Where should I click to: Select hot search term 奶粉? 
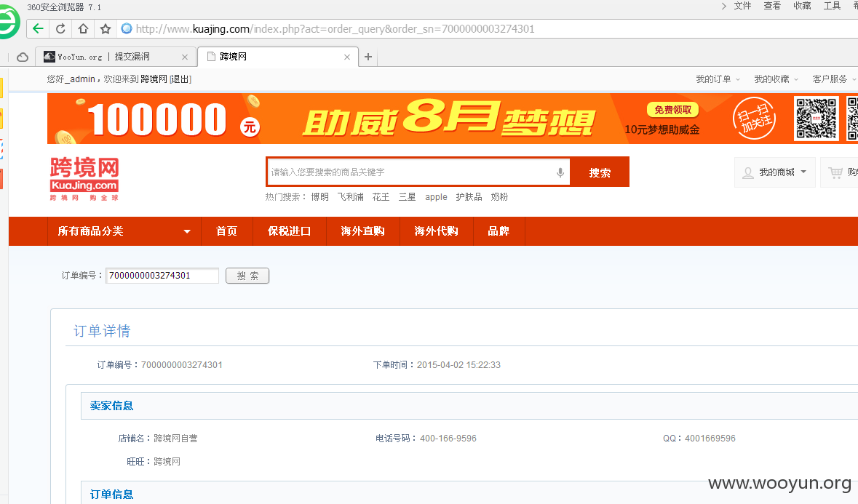(x=499, y=197)
